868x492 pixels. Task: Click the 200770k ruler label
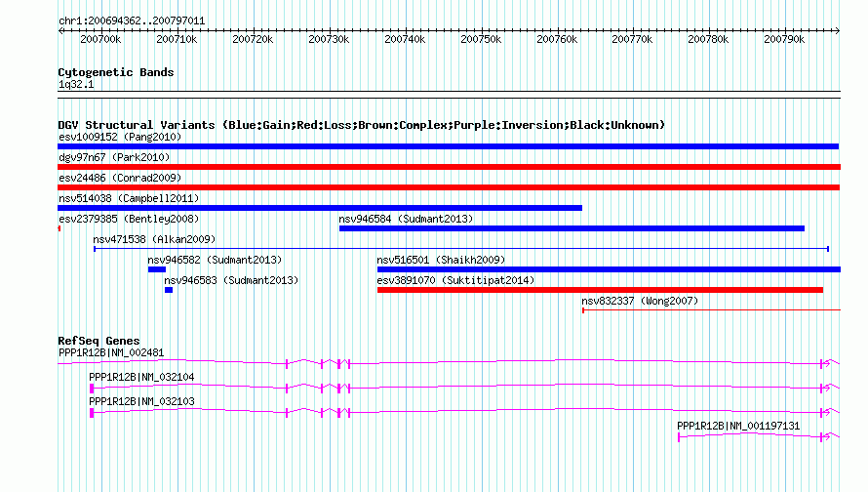632,39
